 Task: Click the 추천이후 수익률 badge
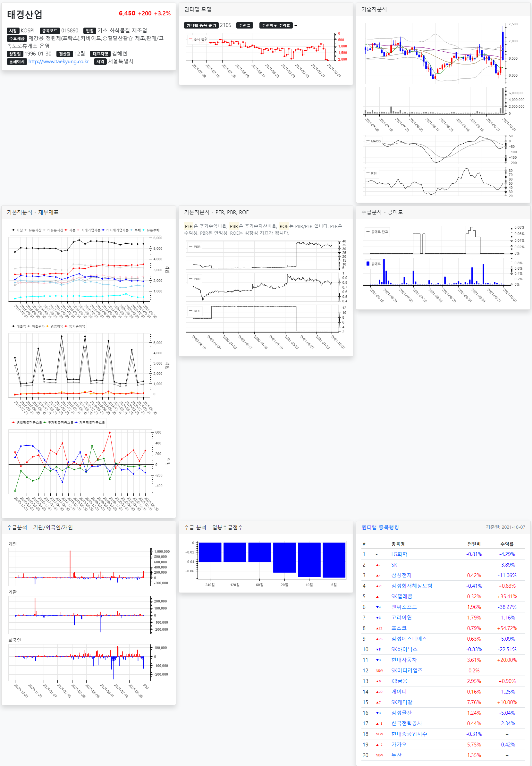pos(276,25)
